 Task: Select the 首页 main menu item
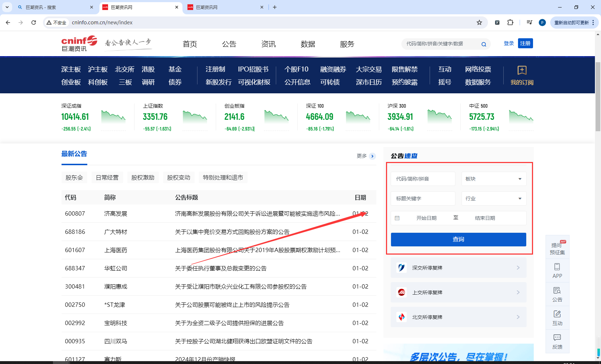tap(190, 44)
